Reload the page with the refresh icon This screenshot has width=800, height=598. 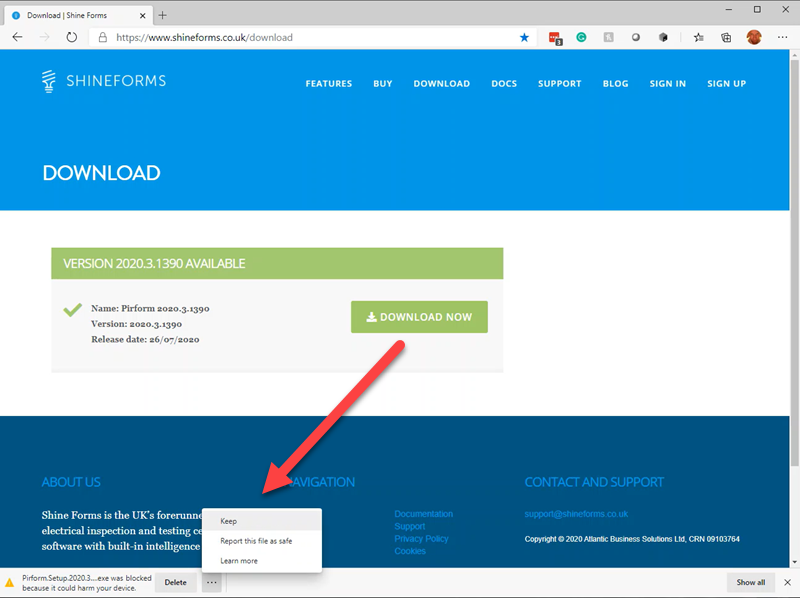click(72, 37)
